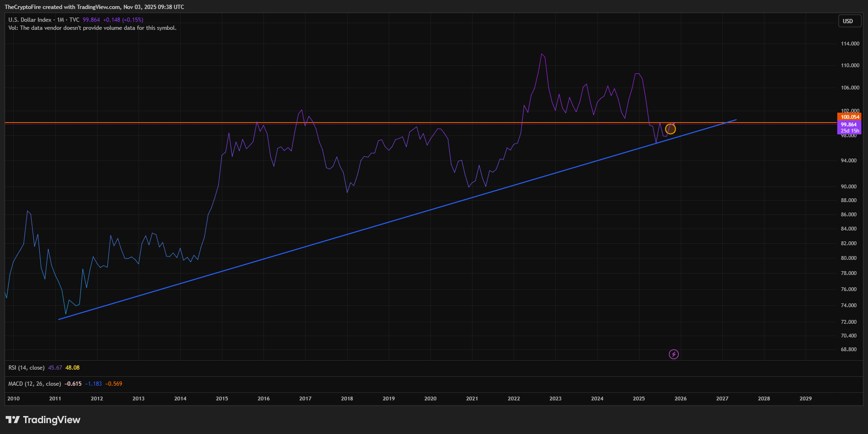Click the 80.000 price scale label
The width and height of the screenshot is (868, 434).
[849, 258]
